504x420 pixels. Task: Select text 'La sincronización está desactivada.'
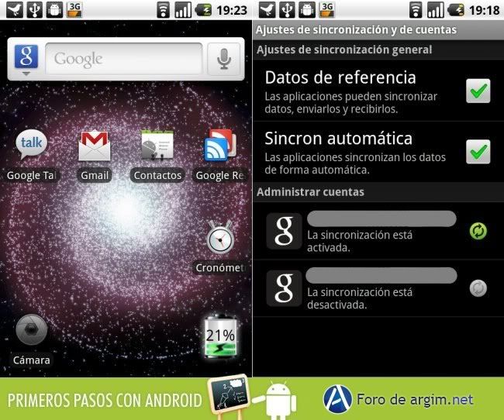tap(360, 298)
